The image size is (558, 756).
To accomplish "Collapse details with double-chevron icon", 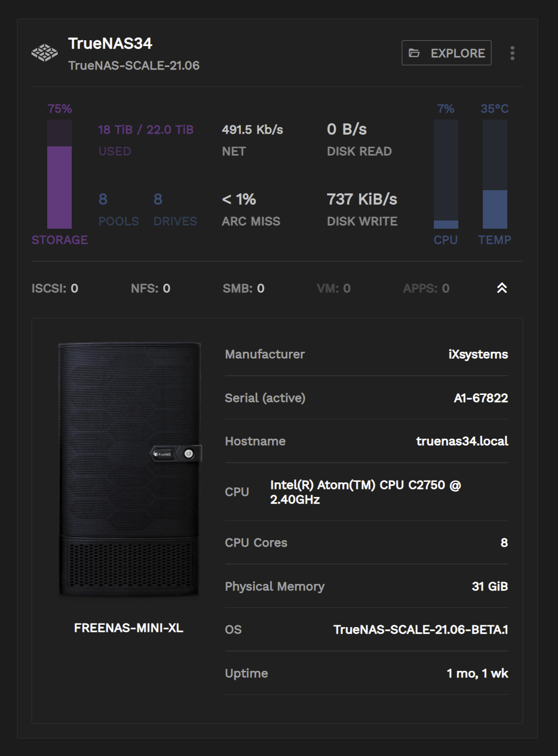I will (x=501, y=288).
